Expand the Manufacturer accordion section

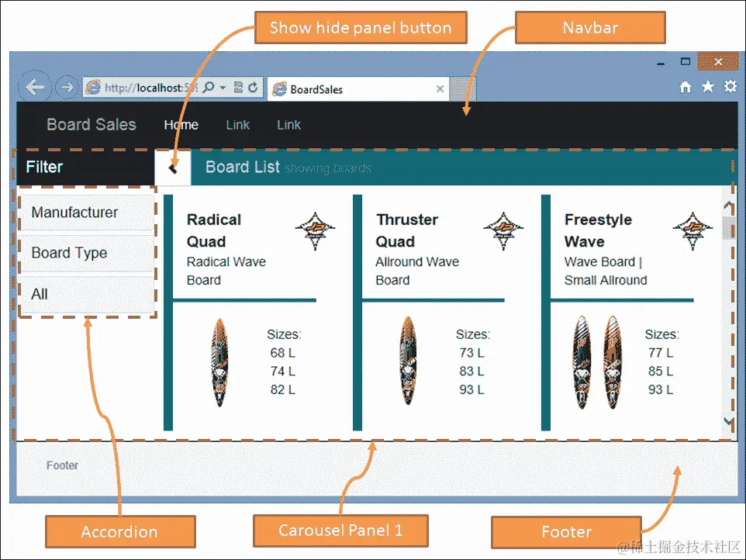(87, 213)
